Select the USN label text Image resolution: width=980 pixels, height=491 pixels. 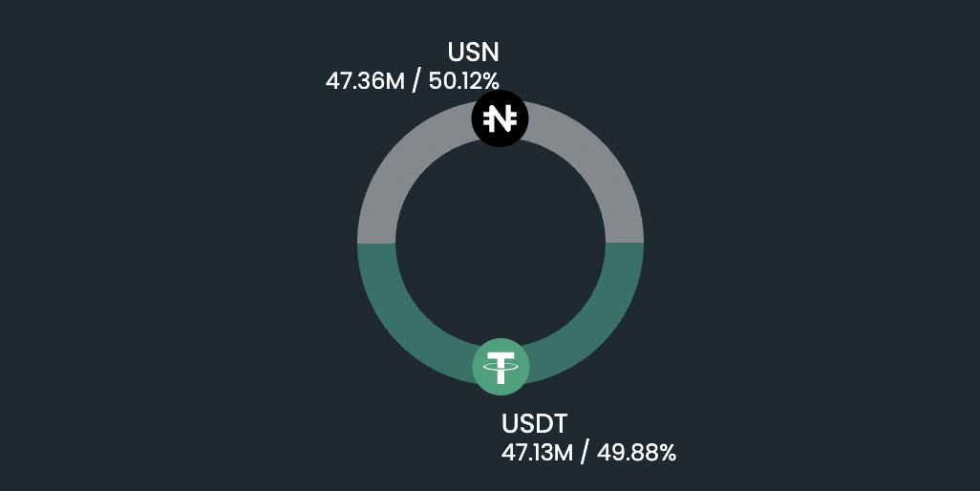(x=474, y=53)
